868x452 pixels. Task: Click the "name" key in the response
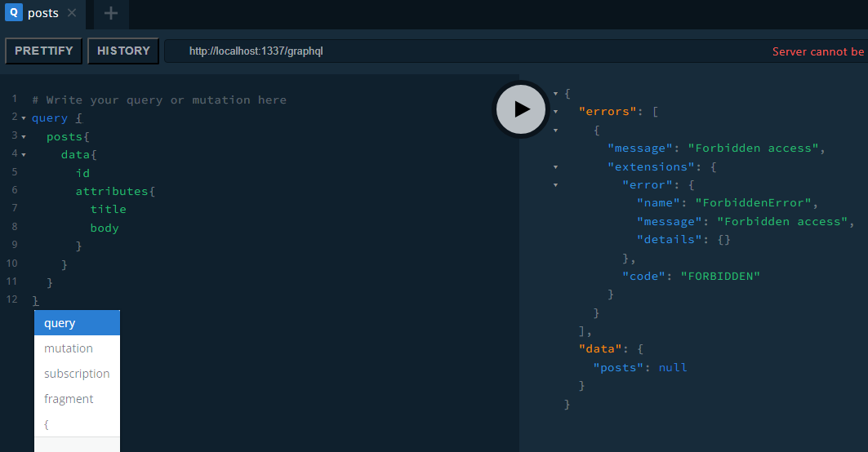658,203
